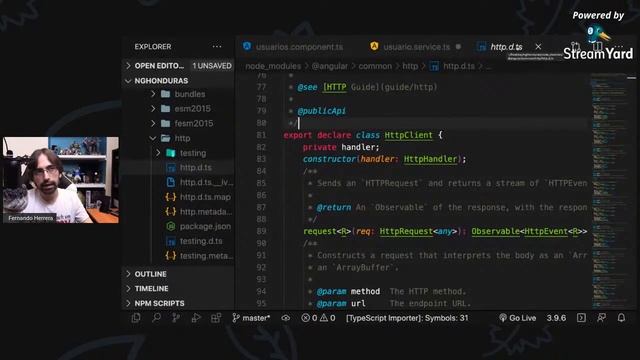This screenshot has height=360, width=640.
Task: Click the code minimap overview
Action: tap(609, 191)
